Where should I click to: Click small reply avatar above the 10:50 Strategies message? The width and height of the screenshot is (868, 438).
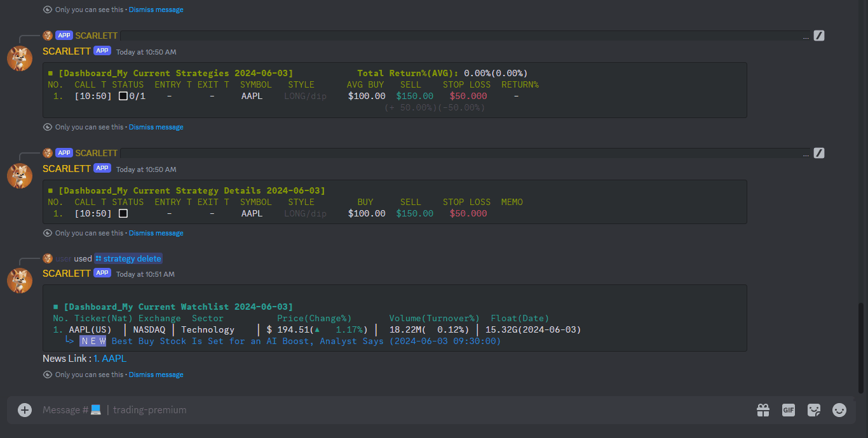click(x=48, y=36)
